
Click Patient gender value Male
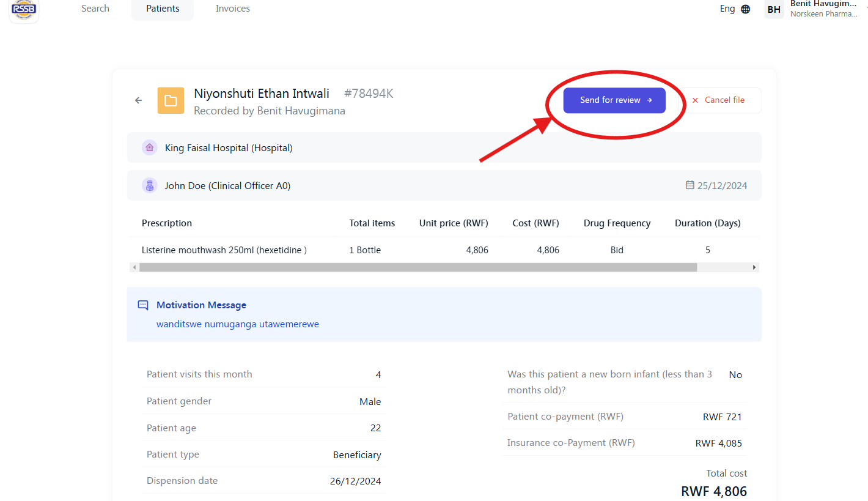coord(370,402)
